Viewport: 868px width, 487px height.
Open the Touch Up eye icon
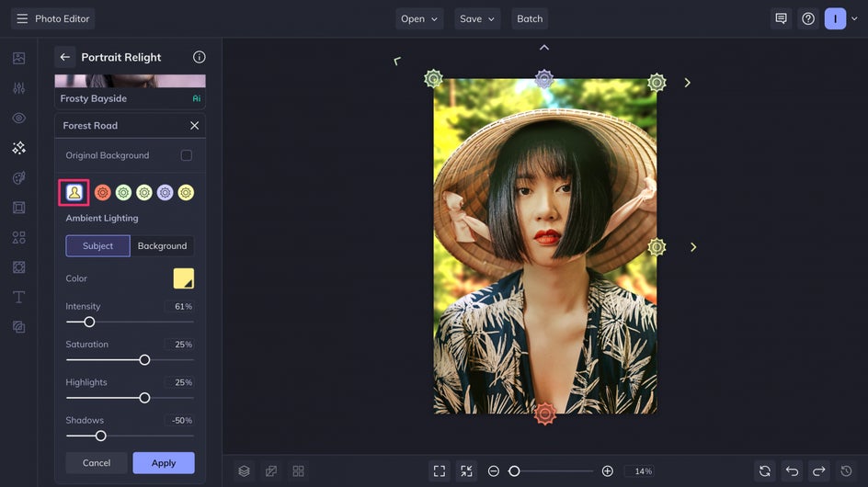pyautogui.click(x=18, y=118)
